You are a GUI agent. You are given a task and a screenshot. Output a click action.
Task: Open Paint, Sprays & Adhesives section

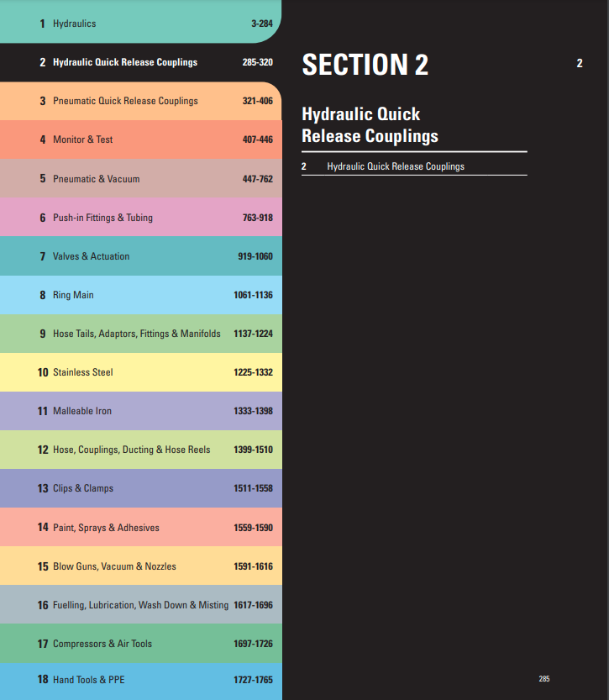106,528
